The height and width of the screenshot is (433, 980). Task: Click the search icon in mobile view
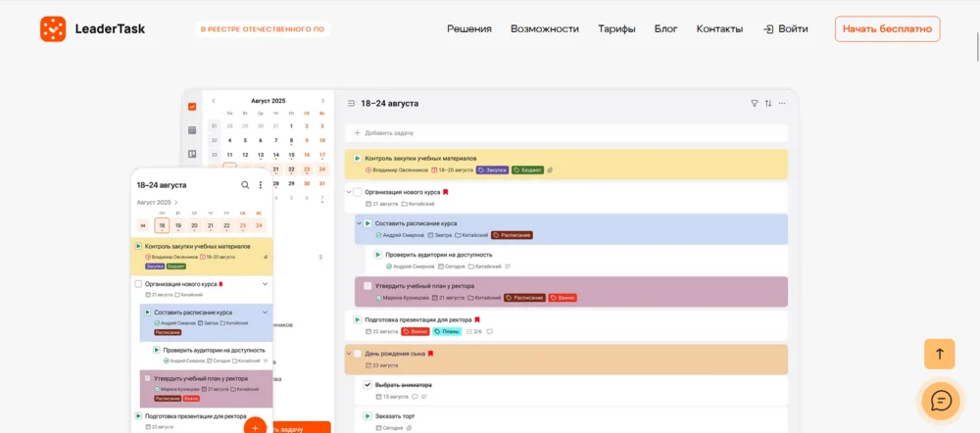(245, 185)
